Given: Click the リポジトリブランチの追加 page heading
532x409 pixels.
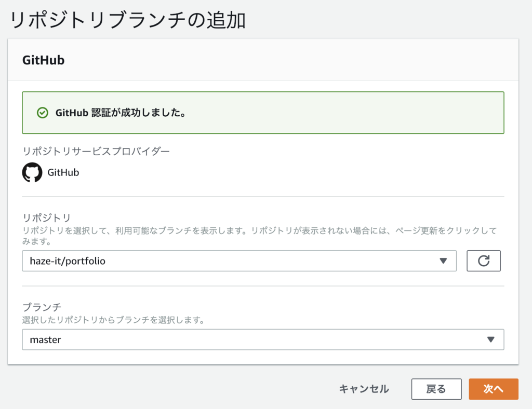Looking at the screenshot, I should pyautogui.click(x=128, y=20).
